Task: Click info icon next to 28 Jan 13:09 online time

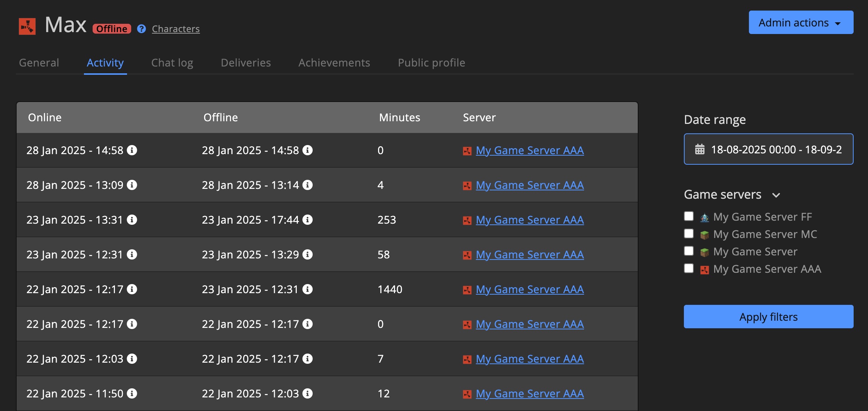Action: click(132, 185)
